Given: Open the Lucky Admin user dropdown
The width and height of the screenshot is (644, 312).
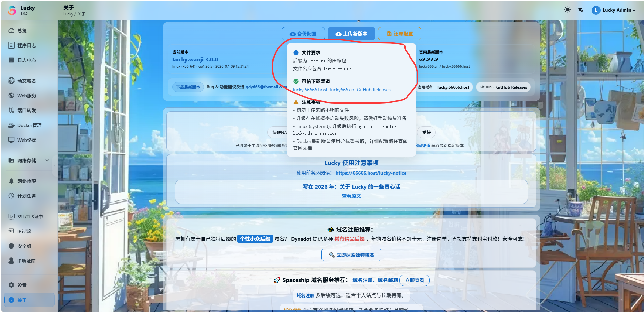Looking at the screenshot, I should 614,10.
